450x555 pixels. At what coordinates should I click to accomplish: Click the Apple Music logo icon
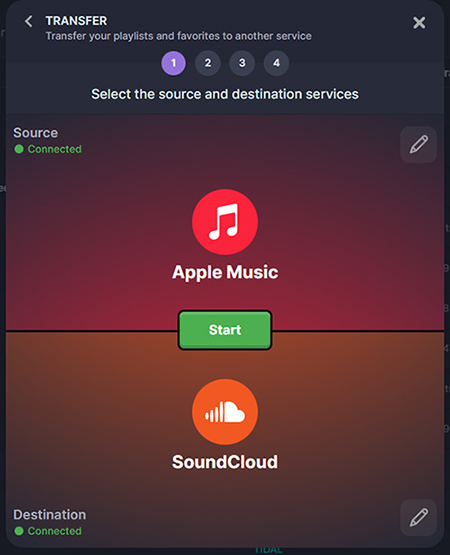(225, 222)
